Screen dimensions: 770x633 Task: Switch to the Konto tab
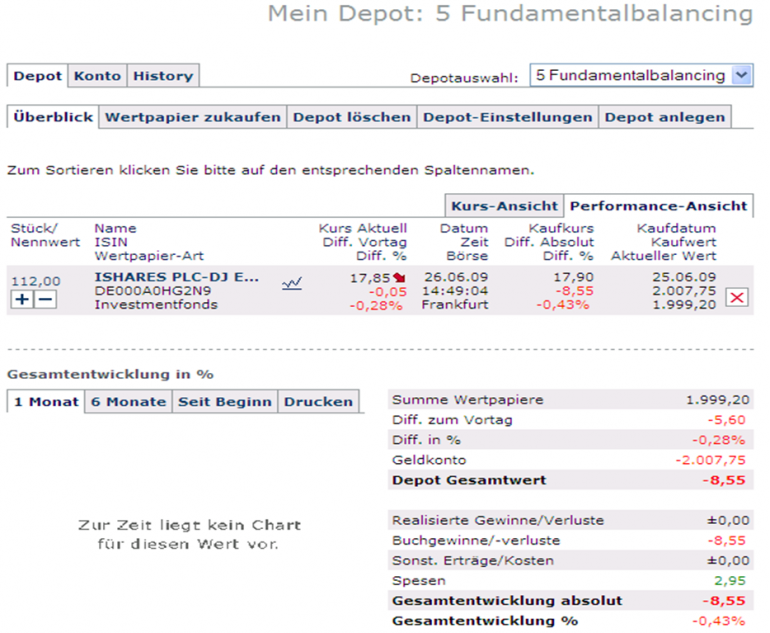[x=97, y=76]
